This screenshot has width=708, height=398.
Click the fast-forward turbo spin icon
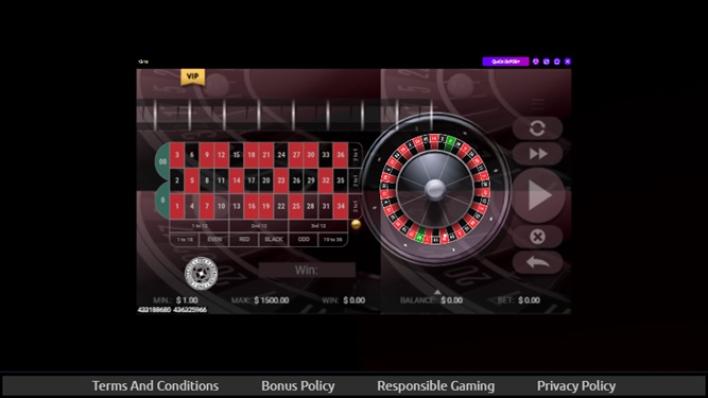click(537, 154)
